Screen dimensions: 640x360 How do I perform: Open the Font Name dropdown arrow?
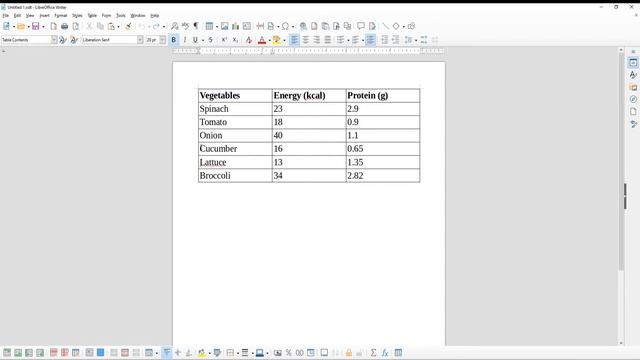tap(140, 40)
